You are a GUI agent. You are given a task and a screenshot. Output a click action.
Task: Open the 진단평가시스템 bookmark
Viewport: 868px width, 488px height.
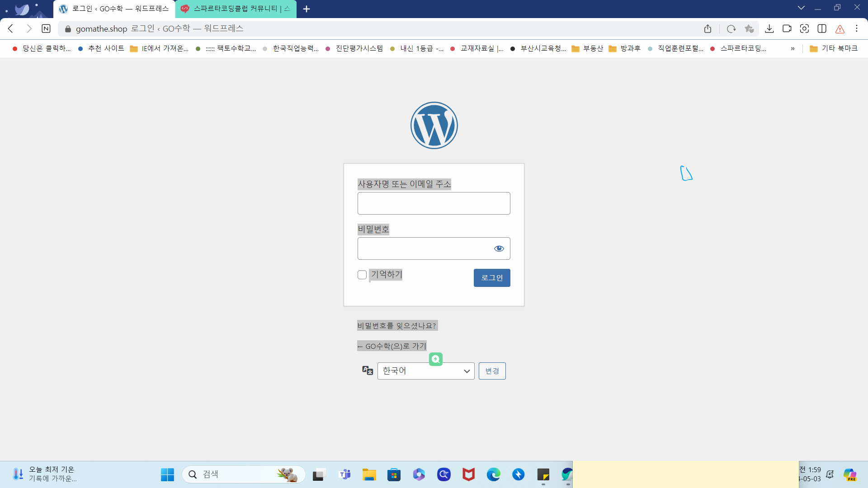tap(354, 49)
